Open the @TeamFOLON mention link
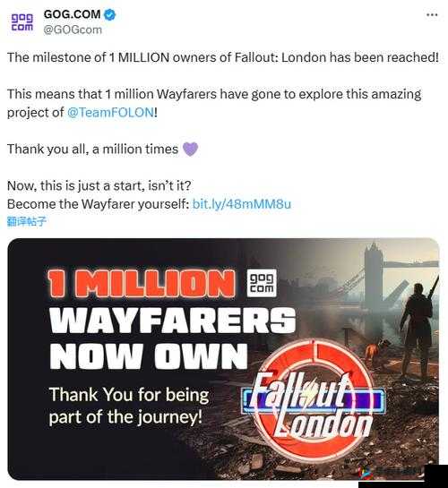 click(x=110, y=112)
